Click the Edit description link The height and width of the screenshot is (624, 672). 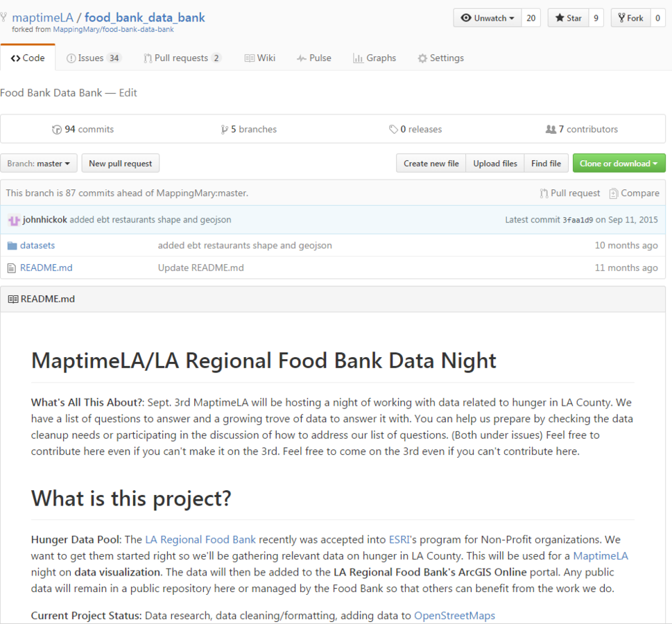click(128, 93)
